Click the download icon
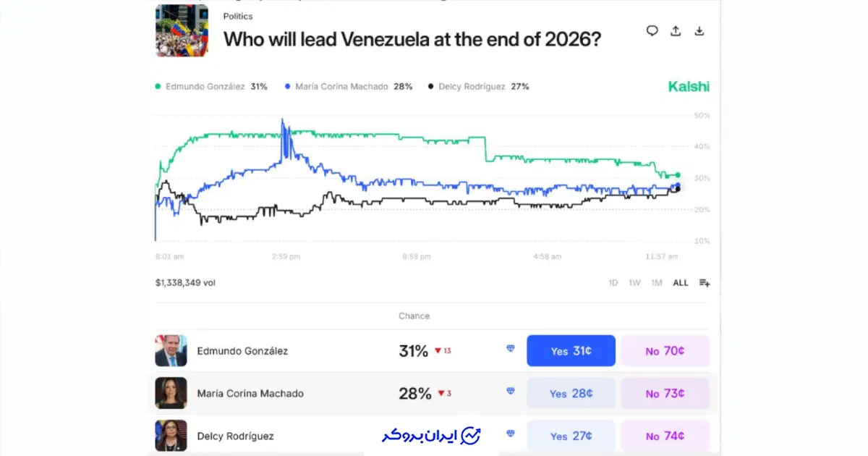868x456 pixels. tap(699, 30)
